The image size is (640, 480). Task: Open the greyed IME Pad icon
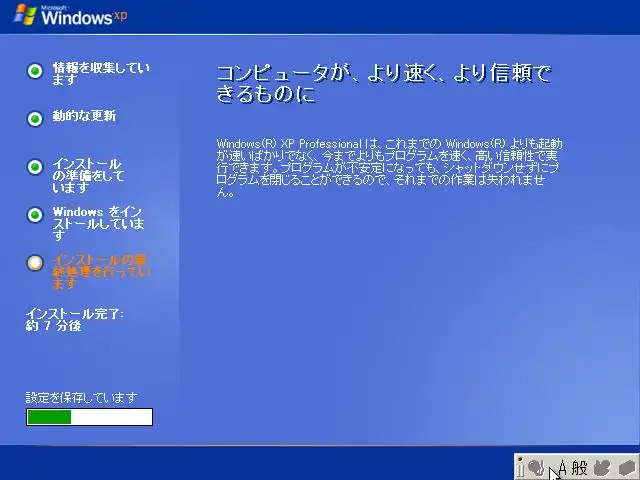coord(602,468)
